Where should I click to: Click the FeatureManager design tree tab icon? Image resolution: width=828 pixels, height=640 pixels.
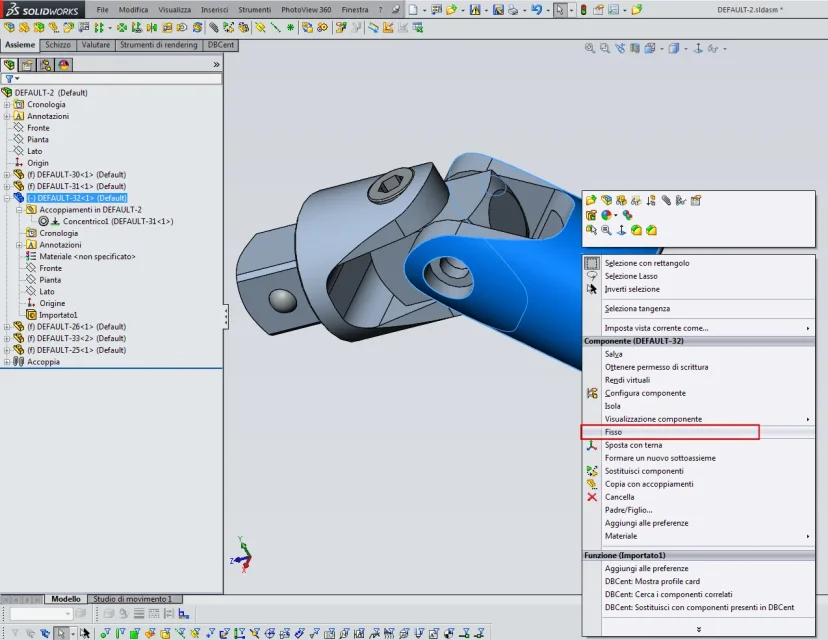tap(10, 65)
